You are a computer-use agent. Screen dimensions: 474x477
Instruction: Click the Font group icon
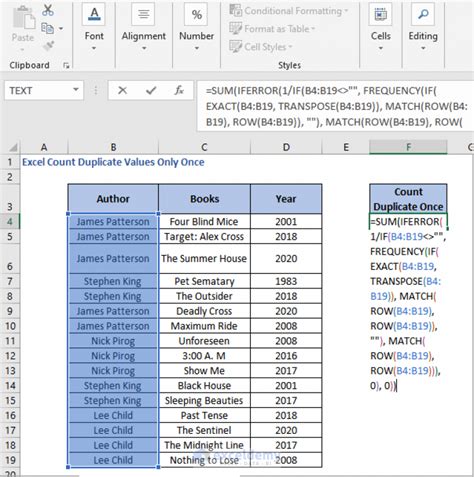pyautogui.click(x=94, y=14)
